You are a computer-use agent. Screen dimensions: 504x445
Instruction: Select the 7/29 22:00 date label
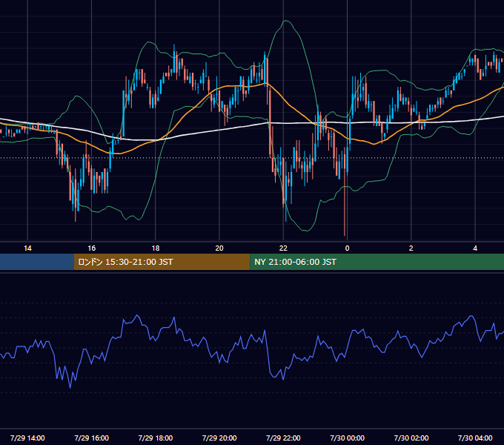[283, 438]
